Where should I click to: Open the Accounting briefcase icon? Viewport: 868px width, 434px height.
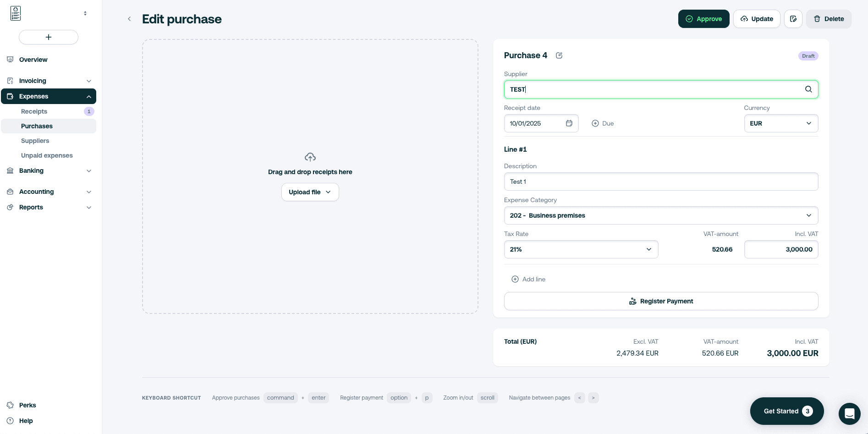point(10,192)
